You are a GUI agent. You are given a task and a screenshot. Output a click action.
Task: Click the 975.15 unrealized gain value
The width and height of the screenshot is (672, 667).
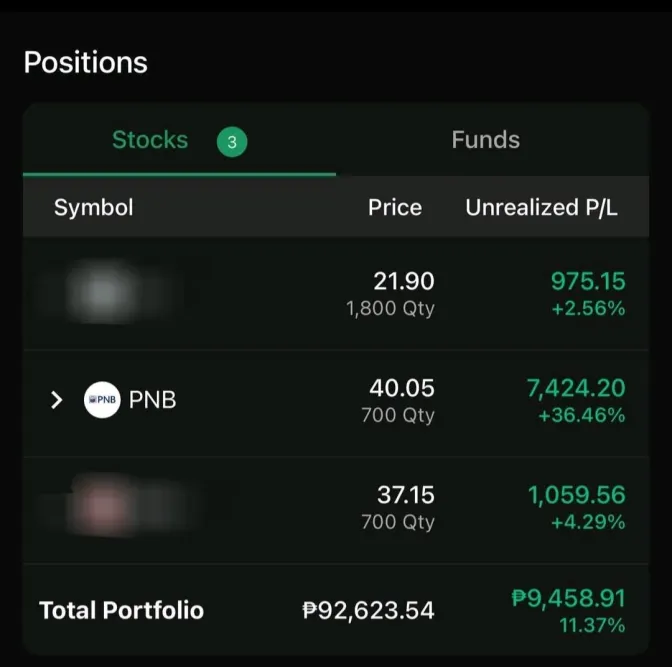[588, 282]
